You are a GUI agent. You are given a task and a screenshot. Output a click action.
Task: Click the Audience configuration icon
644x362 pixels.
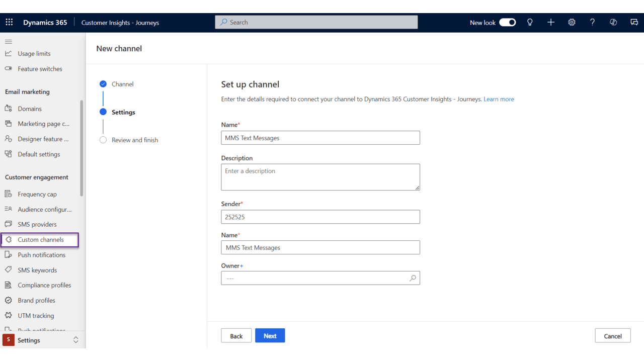[9, 209]
